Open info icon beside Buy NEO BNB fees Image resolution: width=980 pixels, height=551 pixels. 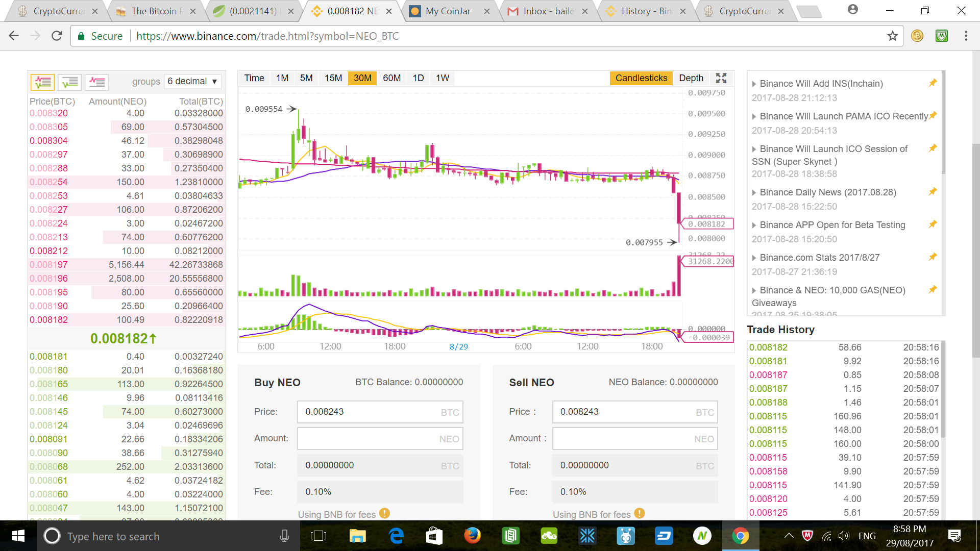[x=384, y=513]
